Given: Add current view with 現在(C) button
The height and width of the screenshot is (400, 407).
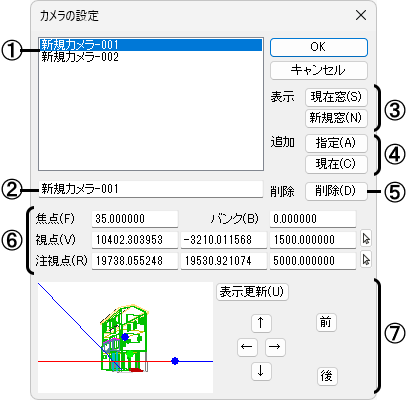Looking at the screenshot, I should [336, 164].
